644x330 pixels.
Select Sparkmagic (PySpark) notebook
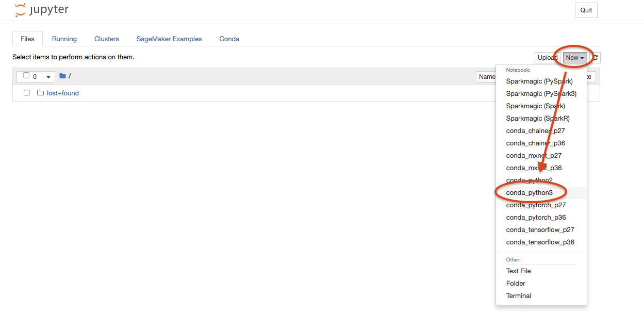pos(541,81)
